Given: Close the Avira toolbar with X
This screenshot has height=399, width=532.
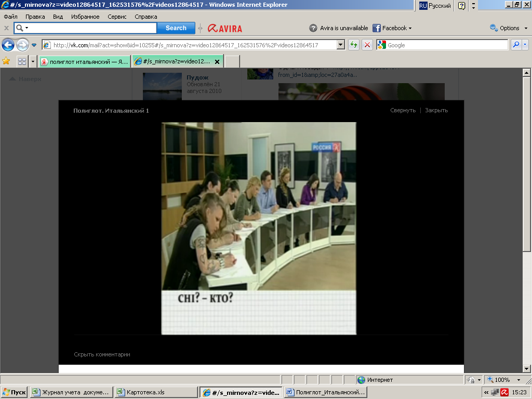Looking at the screenshot, I should tap(6, 28).
